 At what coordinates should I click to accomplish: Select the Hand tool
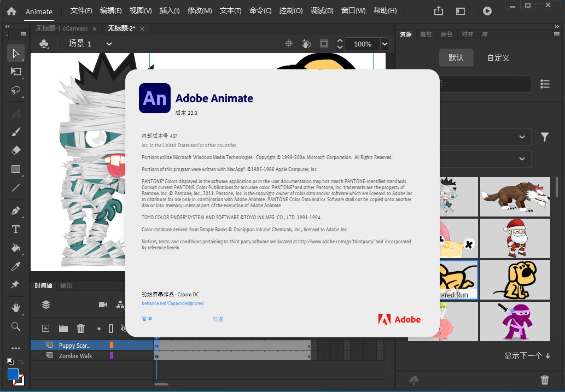16,308
